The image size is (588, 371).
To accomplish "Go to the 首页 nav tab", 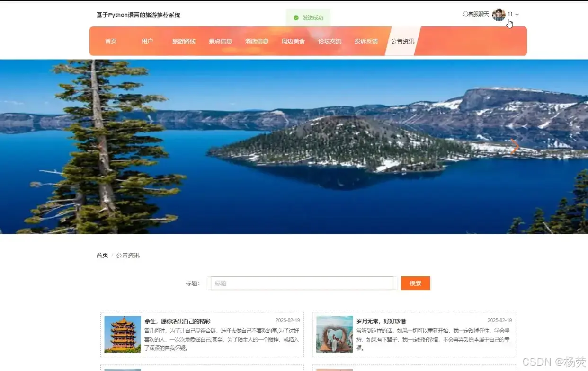I will pos(111,41).
